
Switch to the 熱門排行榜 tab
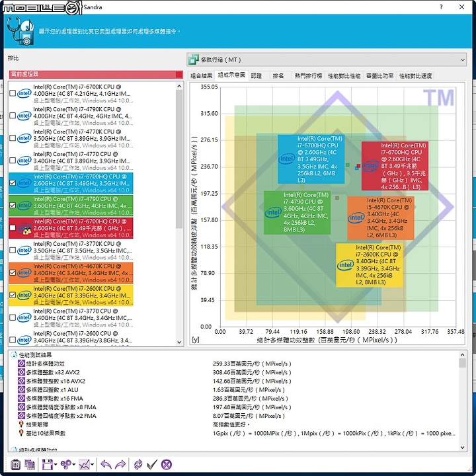point(309,75)
